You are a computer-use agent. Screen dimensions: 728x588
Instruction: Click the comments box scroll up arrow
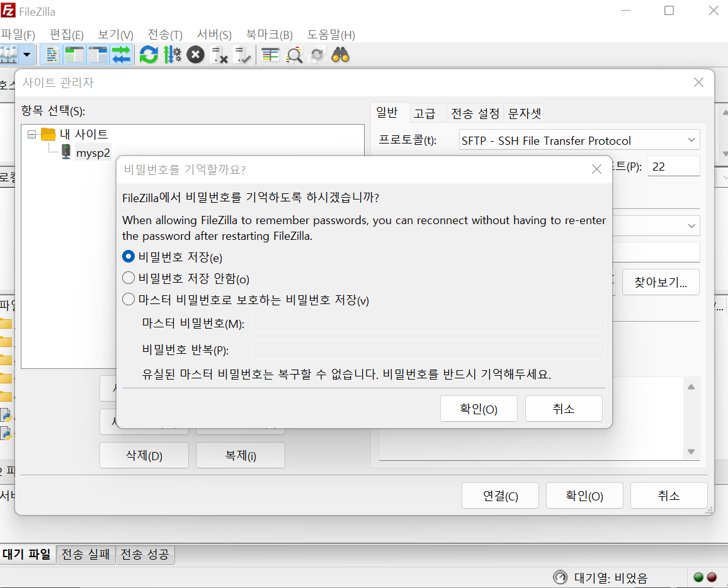coord(691,387)
